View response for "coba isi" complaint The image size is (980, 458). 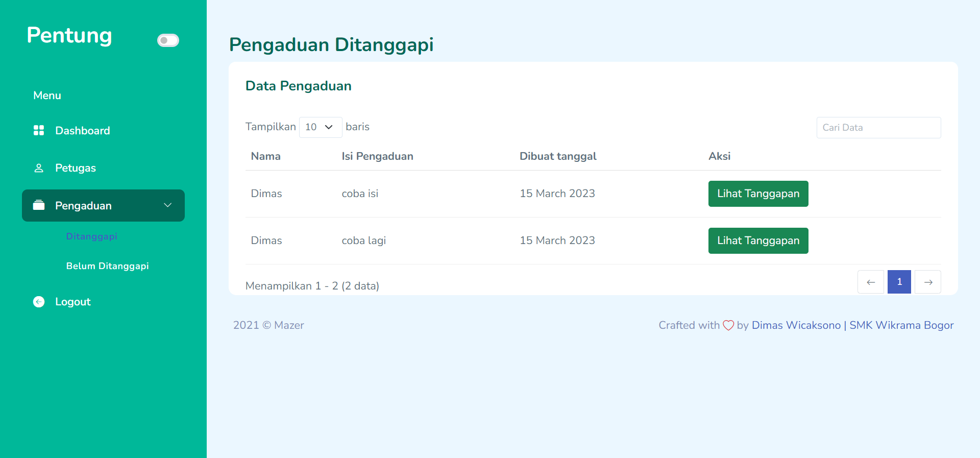click(758, 194)
